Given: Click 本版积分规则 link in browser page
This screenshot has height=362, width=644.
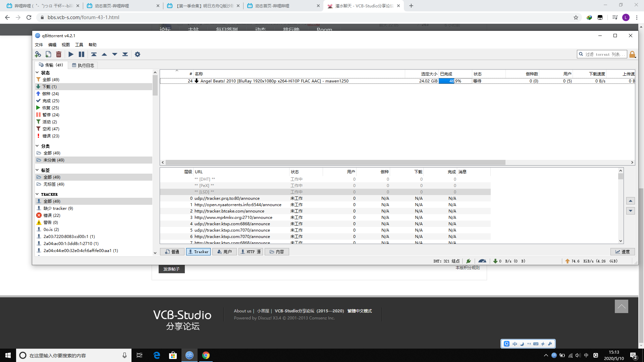Looking at the screenshot, I should click(468, 268).
